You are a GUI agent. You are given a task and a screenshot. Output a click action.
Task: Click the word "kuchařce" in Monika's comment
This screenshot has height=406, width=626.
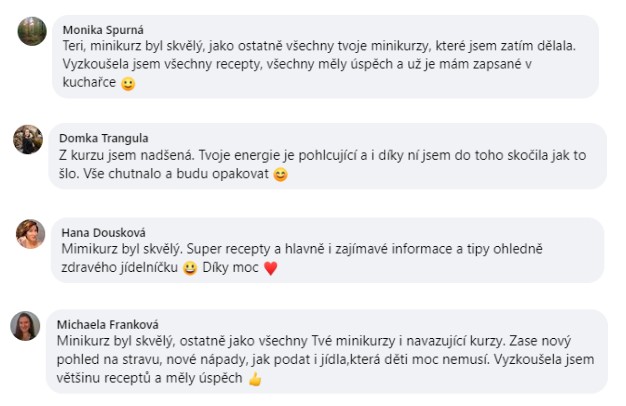(90, 83)
